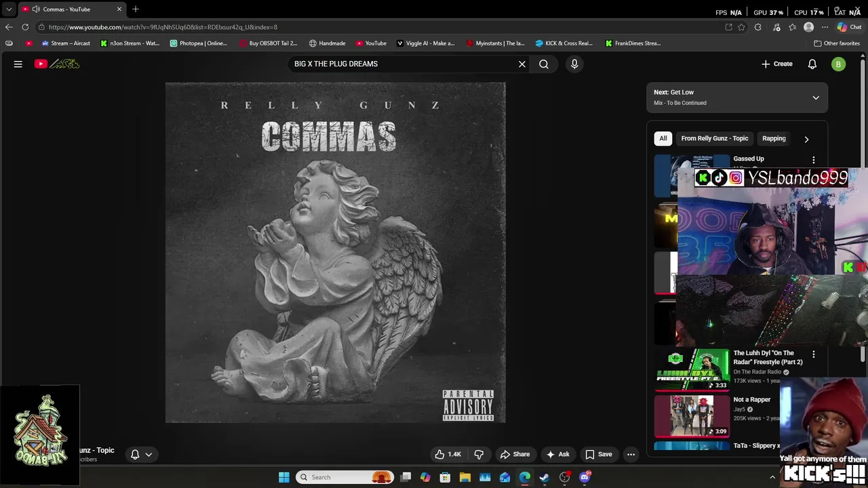The image size is (868, 488).
Task: Run search with the magnifier button
Action: tap(544, 64)
